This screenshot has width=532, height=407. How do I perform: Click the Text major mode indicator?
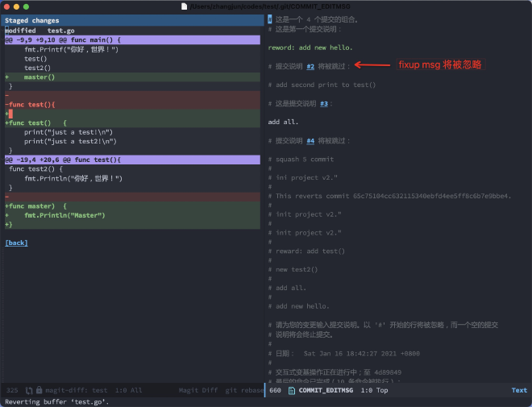[518, 390]
